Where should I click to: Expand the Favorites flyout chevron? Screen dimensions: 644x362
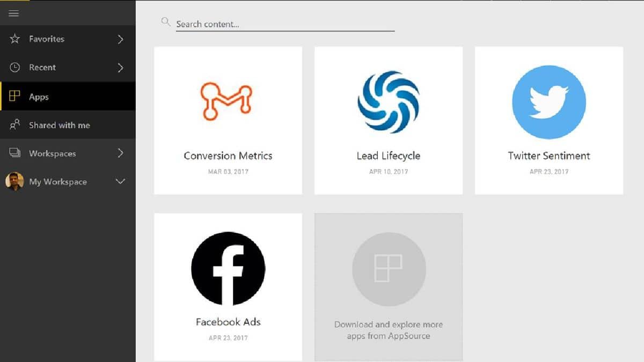[120, 39]
